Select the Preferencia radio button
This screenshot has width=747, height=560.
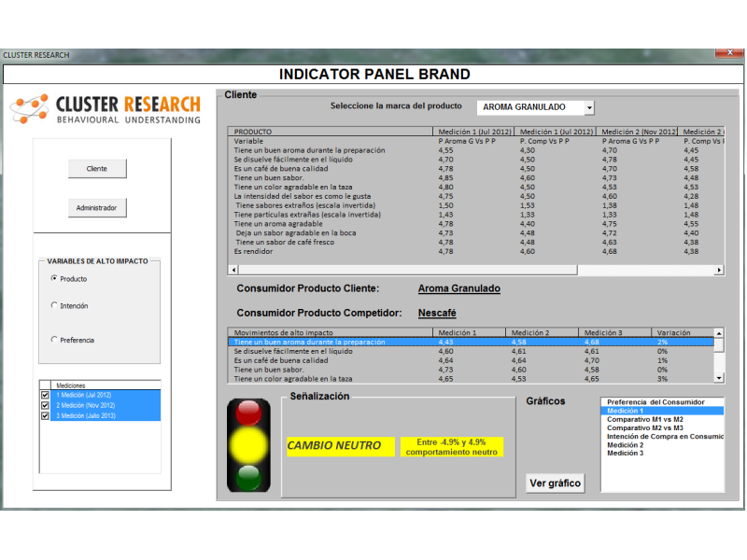[54, 341]
